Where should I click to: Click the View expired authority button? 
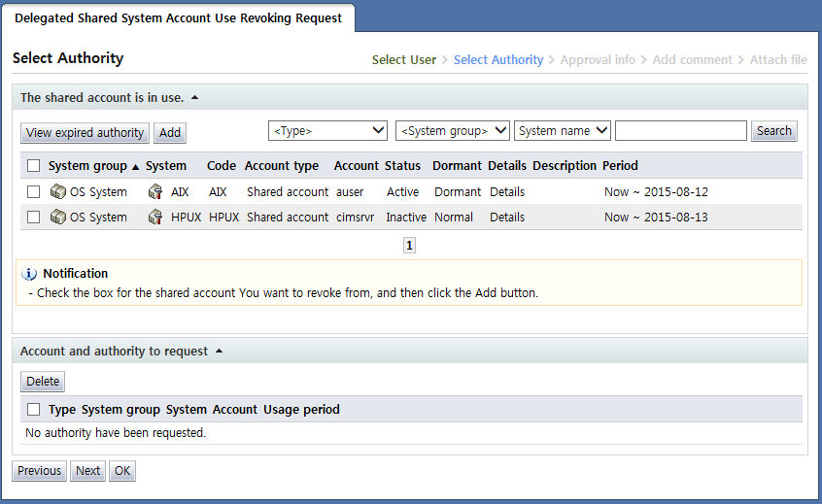(x=86, y=133)
